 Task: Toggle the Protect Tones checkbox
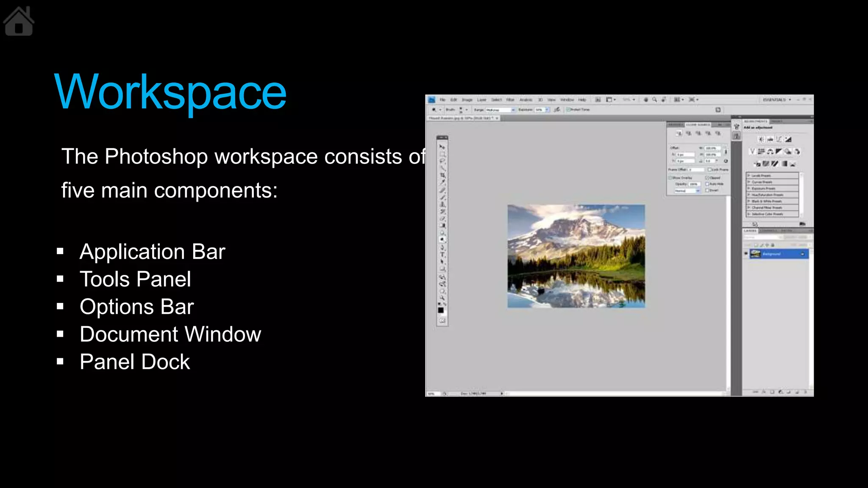click(x=568, y=110)
